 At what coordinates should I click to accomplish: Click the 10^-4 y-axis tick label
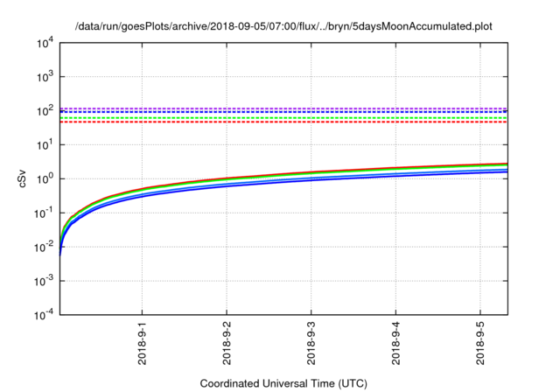coord(44,315)
